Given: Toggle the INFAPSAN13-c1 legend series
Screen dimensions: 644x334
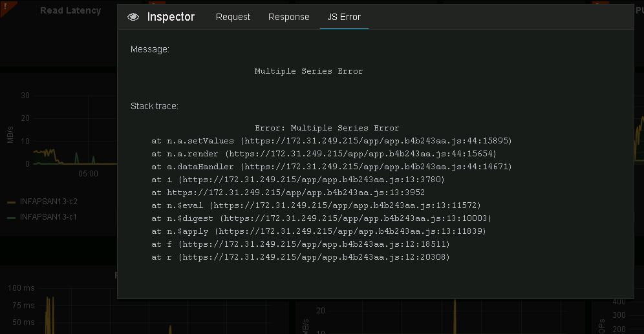Looking at the screenshot, I should click(48, 217).
